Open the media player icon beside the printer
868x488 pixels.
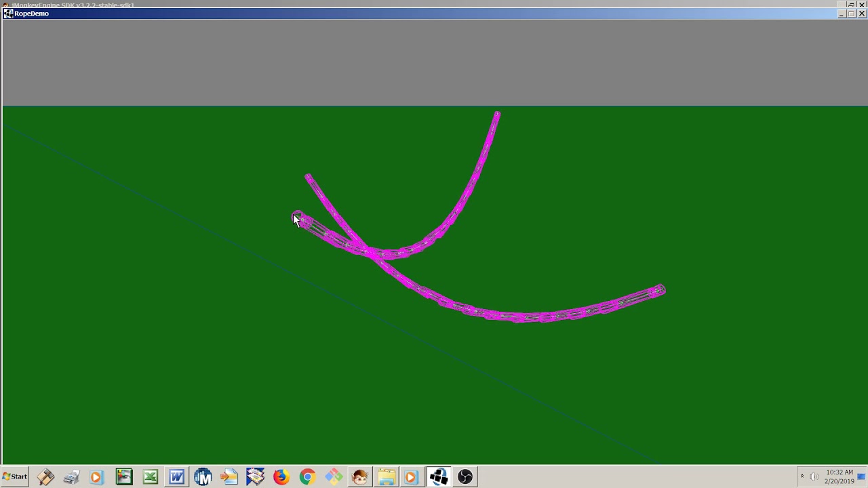coord(96,477)
